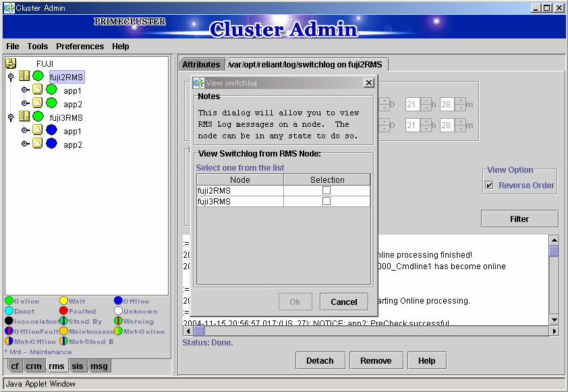Switch to the sis tab

coord(78,366)
